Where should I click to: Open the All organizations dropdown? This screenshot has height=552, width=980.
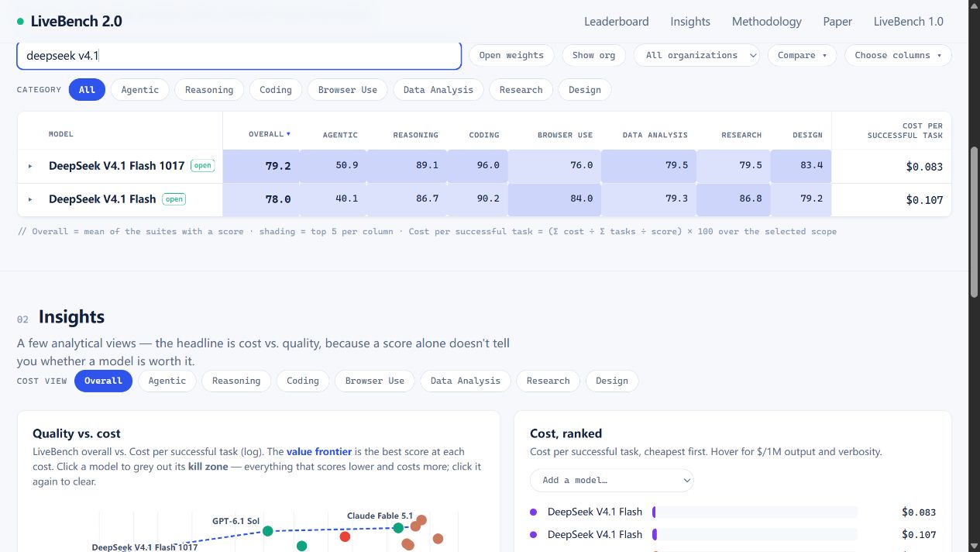click(696, 55)
